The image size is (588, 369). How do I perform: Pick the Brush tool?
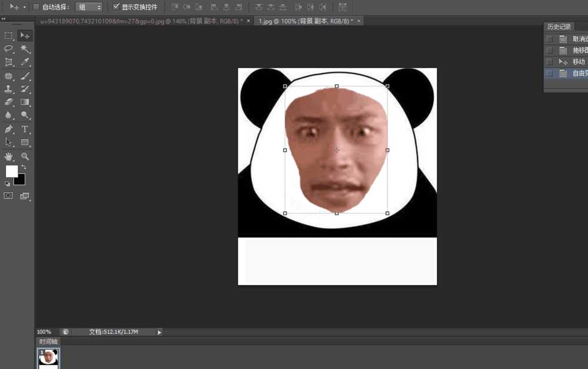(x=25, y=75)
